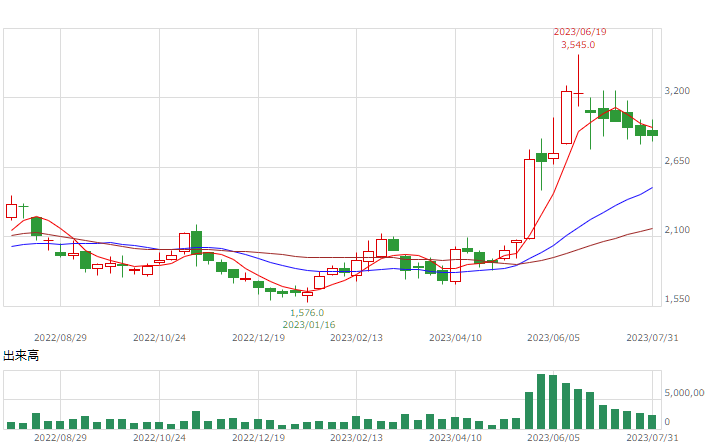Image resolution: width=705 pixels, height=442 pixels.
Task: Click the 2023/02/13 date under price chart
Action: pyautogui.click(x=356, y=338)
